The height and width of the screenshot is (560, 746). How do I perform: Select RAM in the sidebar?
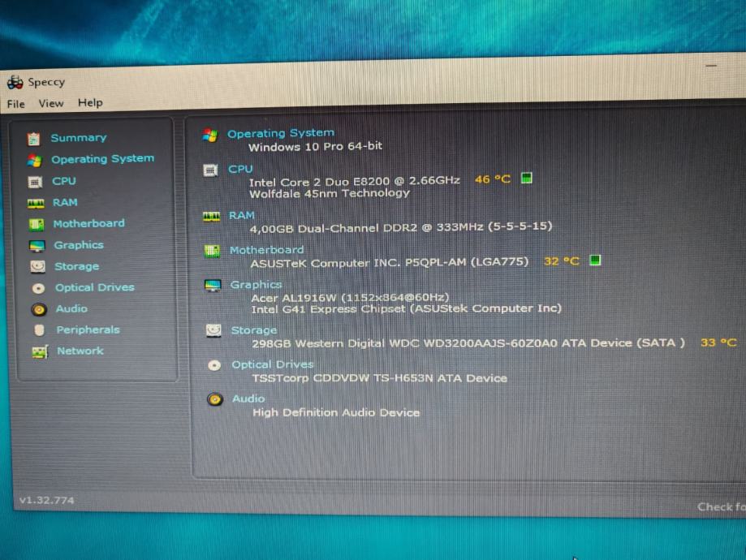pyautogui.click(x=65, y=202)
